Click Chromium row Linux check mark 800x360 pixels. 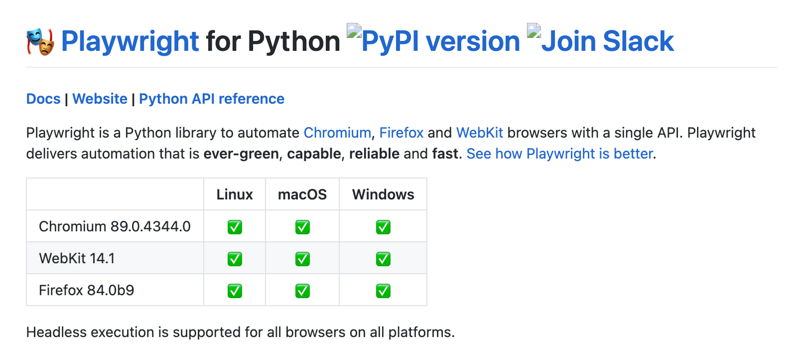(235, 227)
